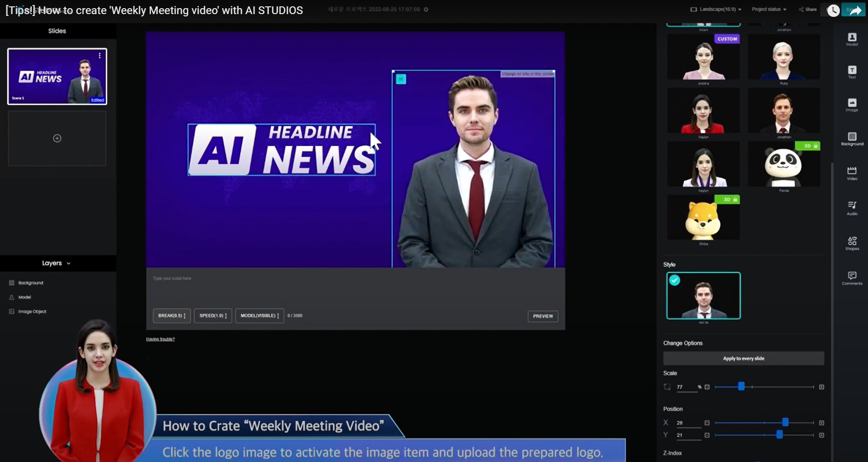Click the Image Object layer label
This screenshot has width=868, height=462.
(32, 312)
